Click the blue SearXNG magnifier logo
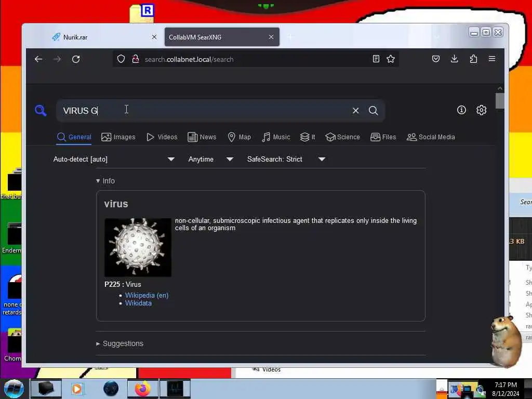The image size is (532, 399). click(x=41, y=110)
